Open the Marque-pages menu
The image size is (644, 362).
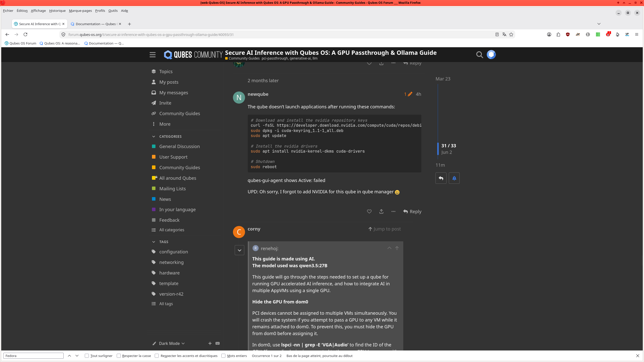point(80,11)
